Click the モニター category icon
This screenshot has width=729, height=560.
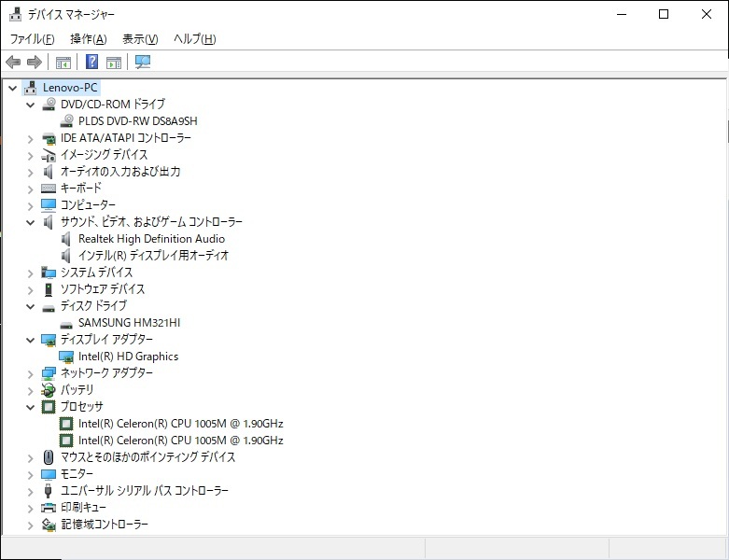point(49,474)
